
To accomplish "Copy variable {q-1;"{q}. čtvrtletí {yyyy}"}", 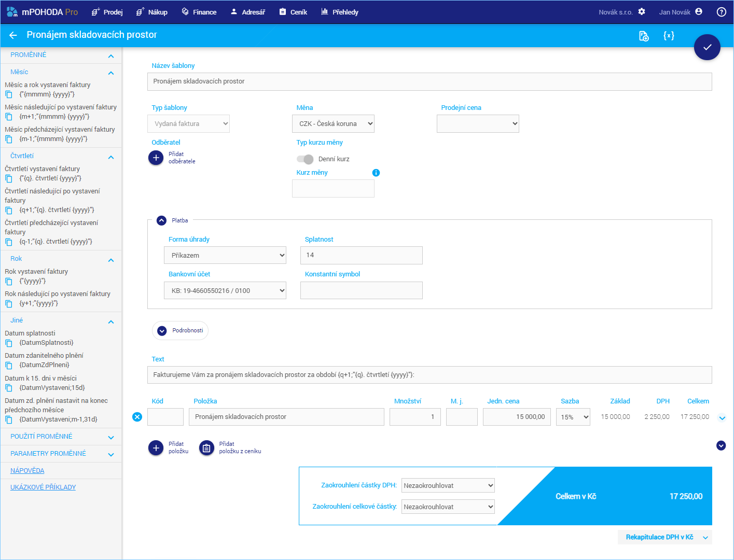I will point(9,242).
